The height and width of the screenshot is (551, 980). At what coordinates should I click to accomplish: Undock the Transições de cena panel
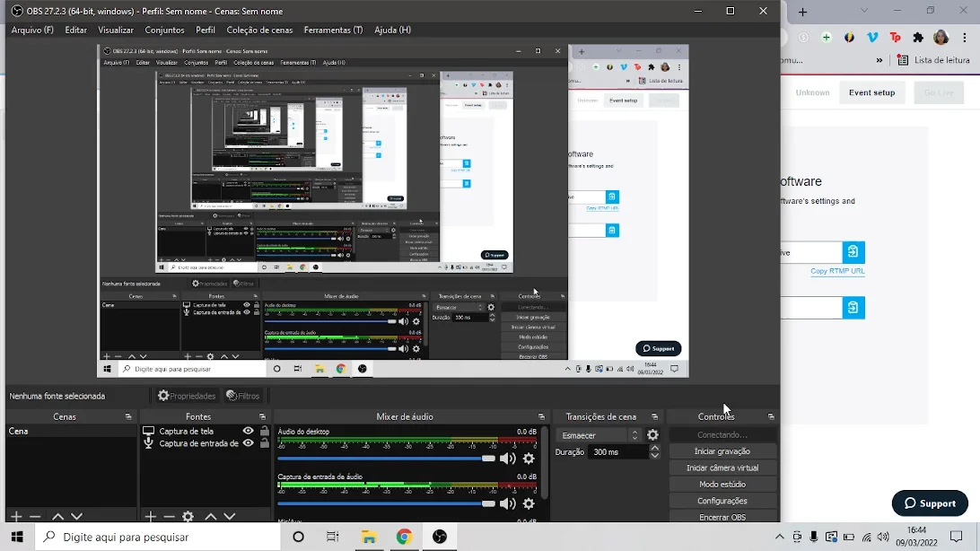pos(654,416)
